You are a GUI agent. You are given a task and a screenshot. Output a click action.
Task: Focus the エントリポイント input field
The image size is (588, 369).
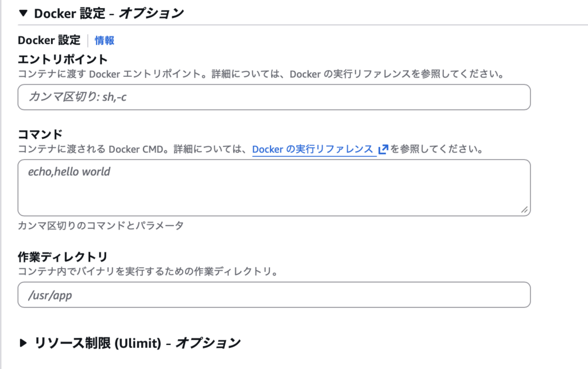274,97
